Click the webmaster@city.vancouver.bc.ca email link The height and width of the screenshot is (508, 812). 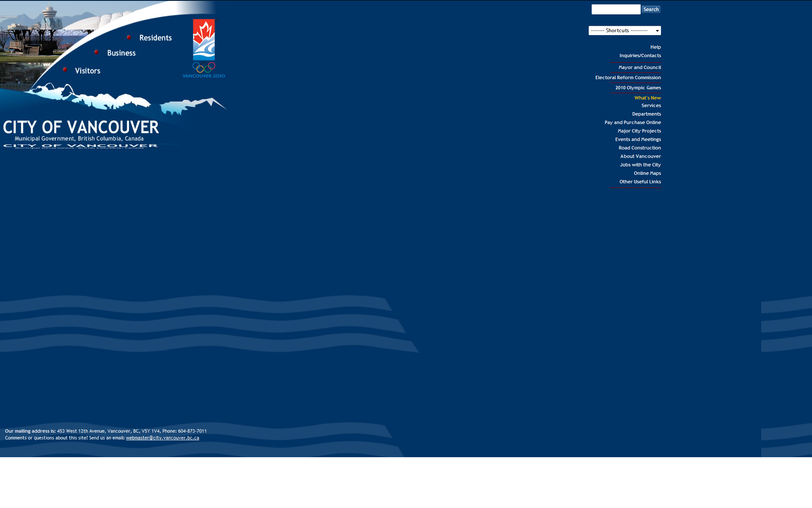tap(162, 438)
